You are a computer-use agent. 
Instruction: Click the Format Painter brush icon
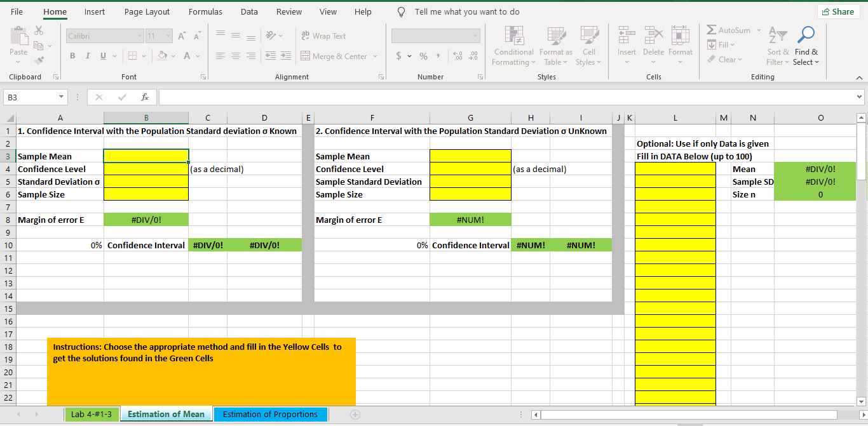[x=39, y=60]
